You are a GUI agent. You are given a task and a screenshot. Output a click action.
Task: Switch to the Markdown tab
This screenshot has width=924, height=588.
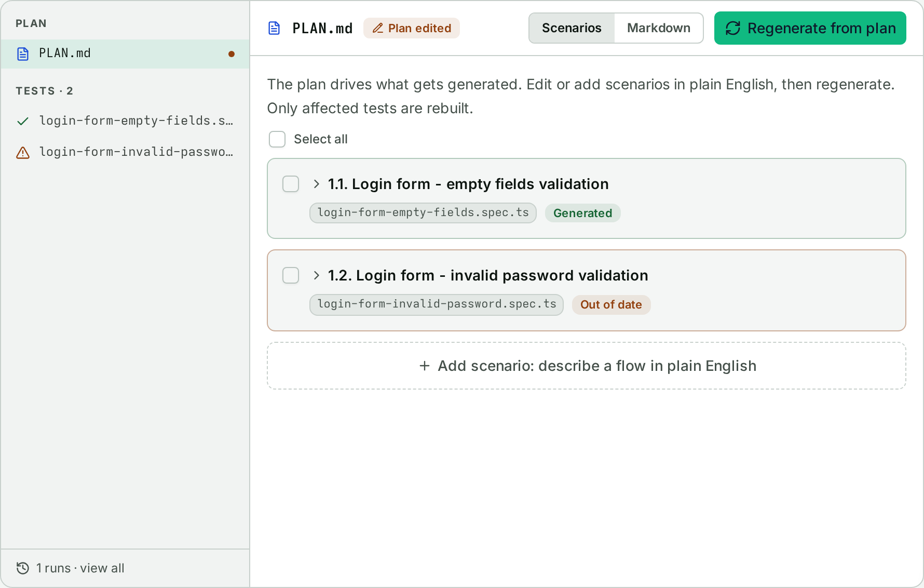[x=659, y=28]
